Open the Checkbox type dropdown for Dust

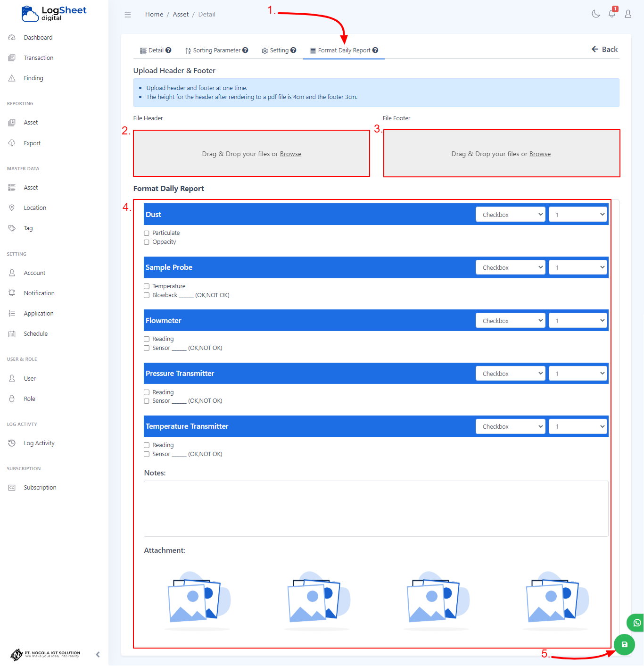coord(510,214)
